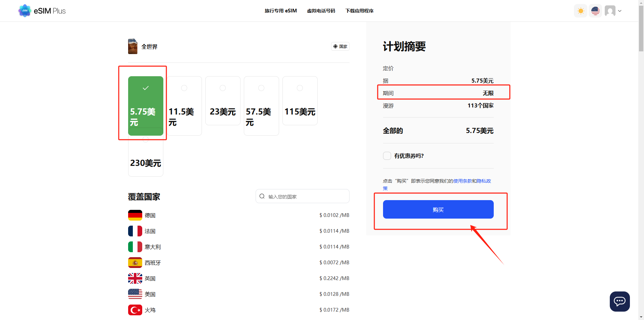Click the Spain flag icon
Screen dimensions: 644x320
pos(135,263)
